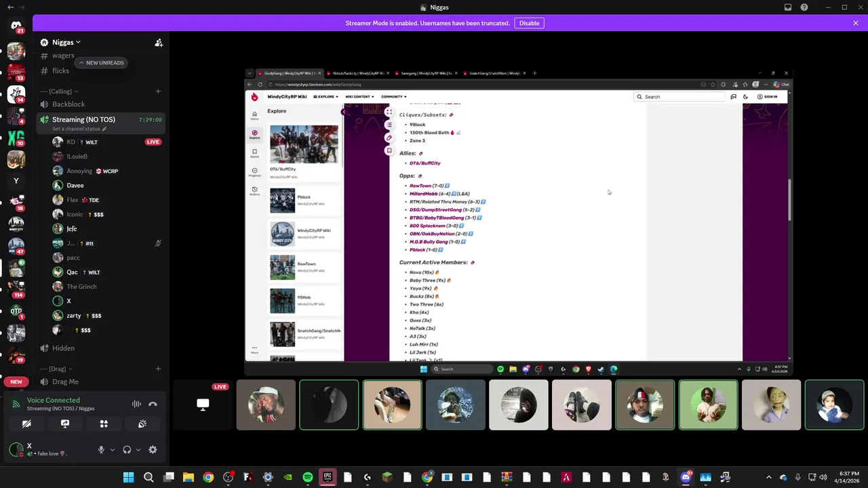868x488 pixels.
Task: Add a channel to the Calling category
Action: pyautogui.click(x=158, y=91)
